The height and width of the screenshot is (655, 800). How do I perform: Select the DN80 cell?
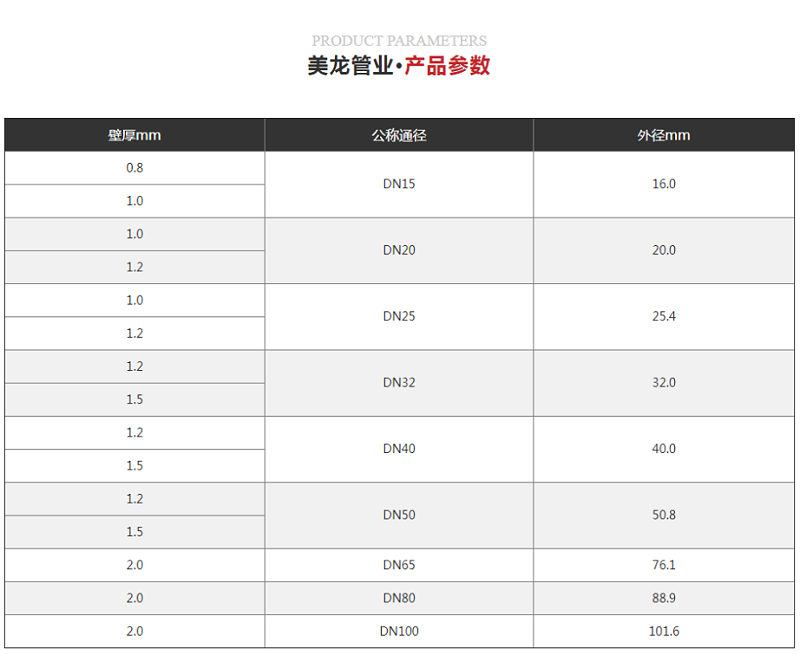click(x=398, y=598)
